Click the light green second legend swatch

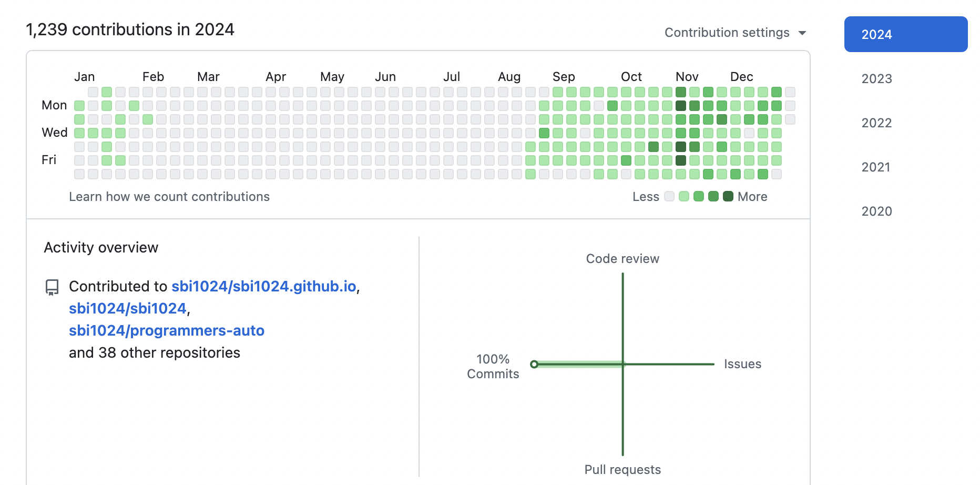684,196
